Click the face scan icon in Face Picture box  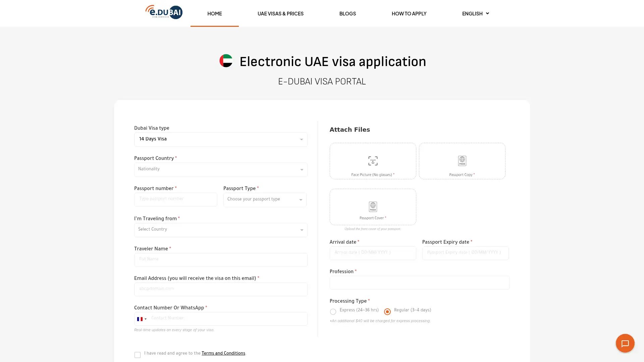pyautogui.click(x=373, y=161)
